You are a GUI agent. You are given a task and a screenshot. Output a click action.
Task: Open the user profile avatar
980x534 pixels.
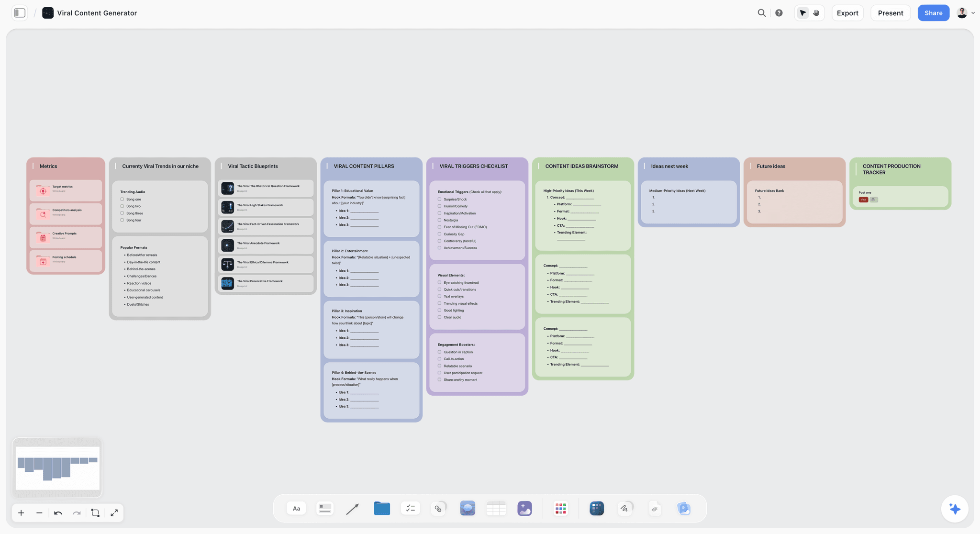tap(962, 13)
